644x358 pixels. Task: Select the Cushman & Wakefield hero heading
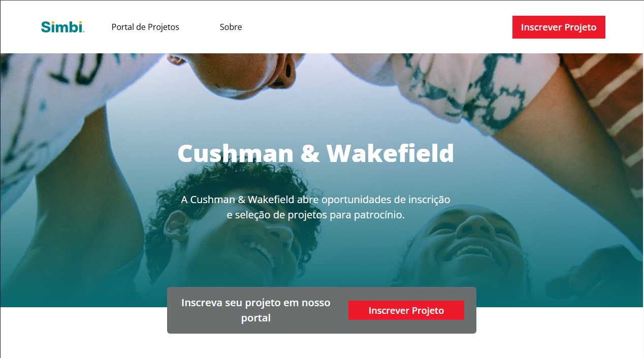pyautogui.click(x=315, y=153)
